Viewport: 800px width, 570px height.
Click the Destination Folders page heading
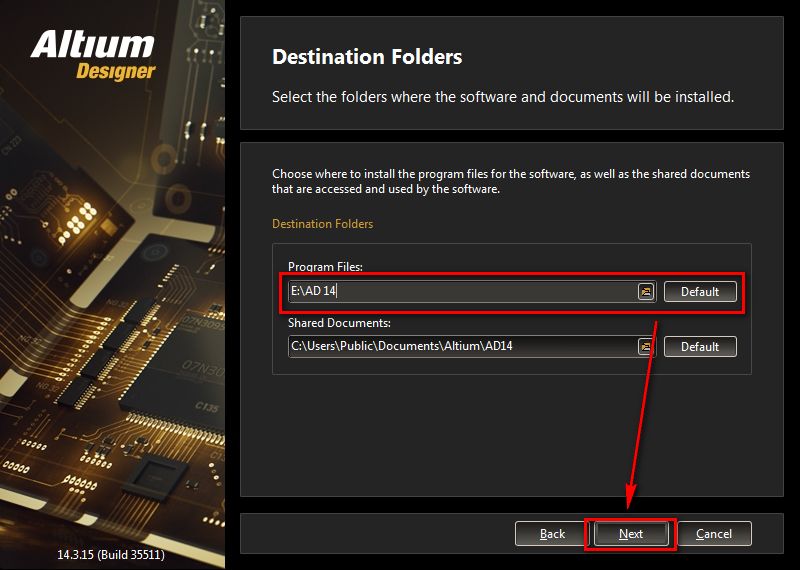[367, 57]
